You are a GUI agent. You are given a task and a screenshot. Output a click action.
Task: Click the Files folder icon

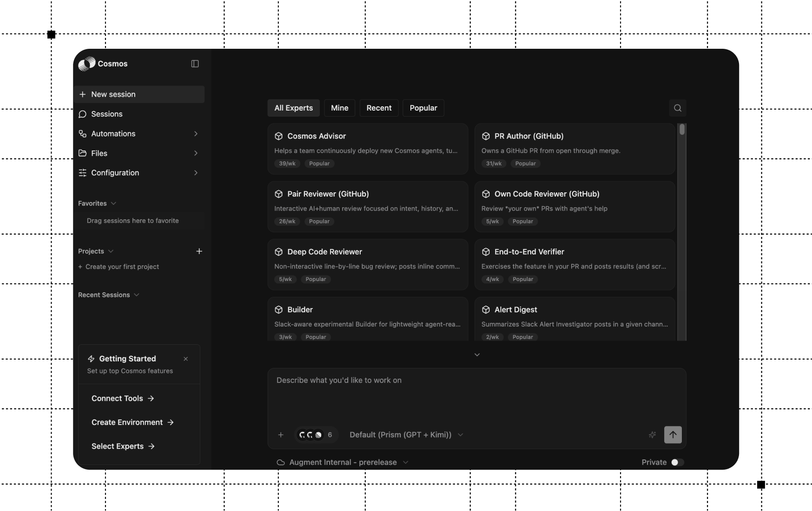point(83,153)
